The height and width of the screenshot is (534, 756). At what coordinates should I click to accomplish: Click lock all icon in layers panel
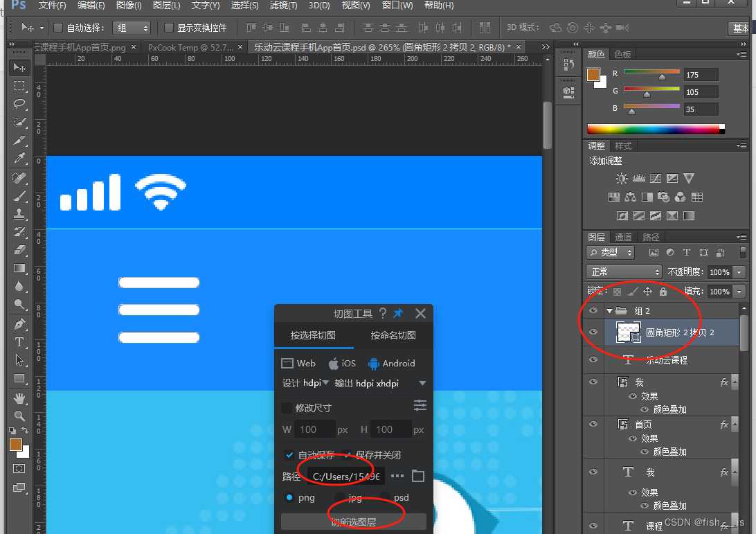(x=663, y=292)
